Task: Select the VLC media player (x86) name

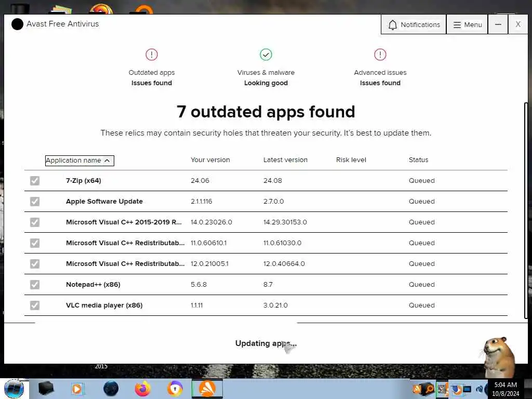Action: coord(104,305)
